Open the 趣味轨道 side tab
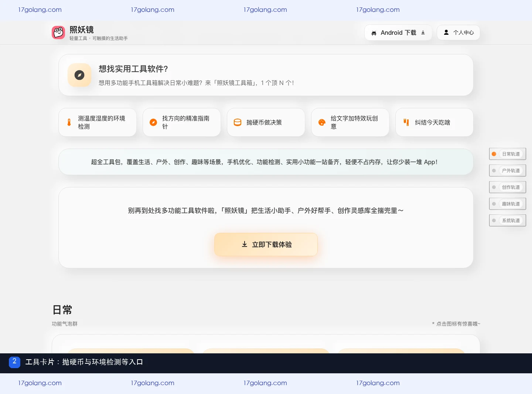 [508, 204]
